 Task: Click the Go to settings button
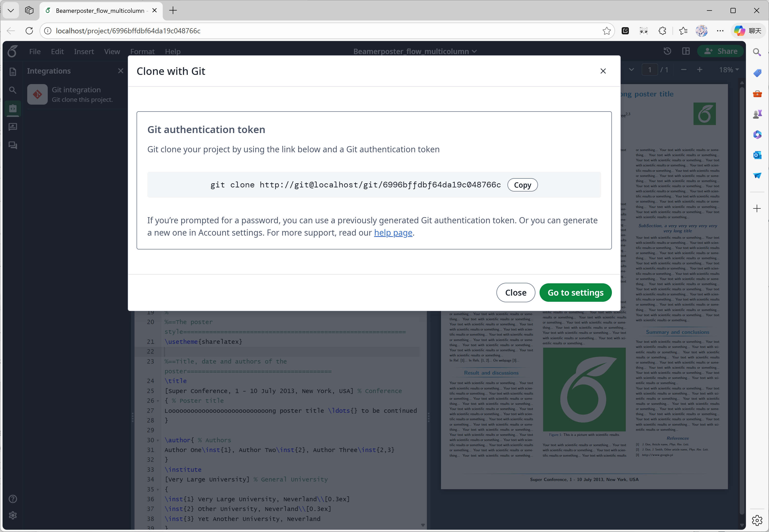click(575, 293)
